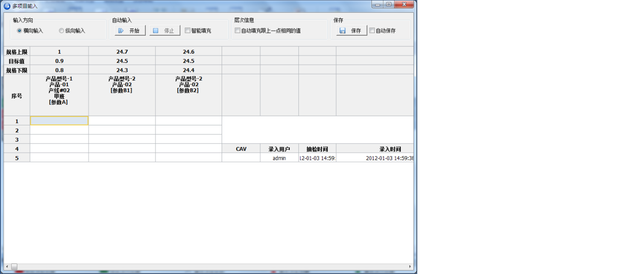Click the admin cell in row 5

point(279,158)
